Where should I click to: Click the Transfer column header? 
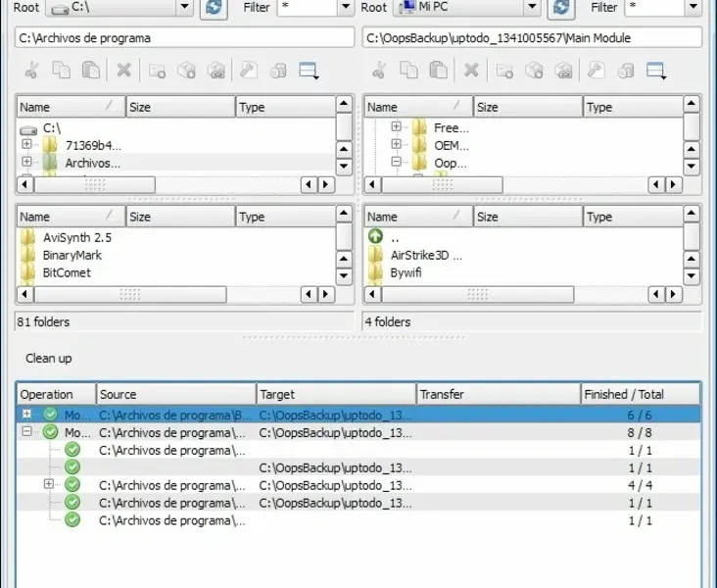point(499,394)
